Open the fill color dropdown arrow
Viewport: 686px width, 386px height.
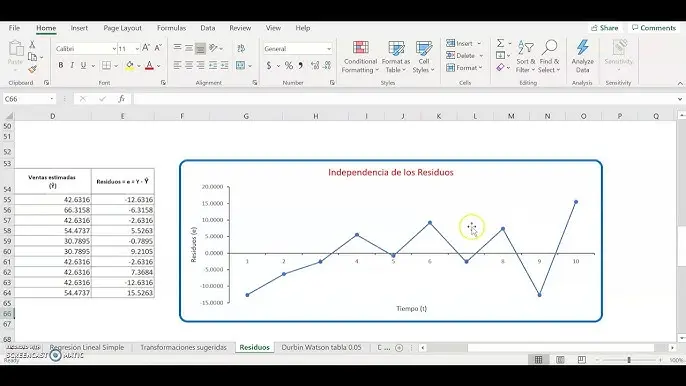tap(139, 66)
